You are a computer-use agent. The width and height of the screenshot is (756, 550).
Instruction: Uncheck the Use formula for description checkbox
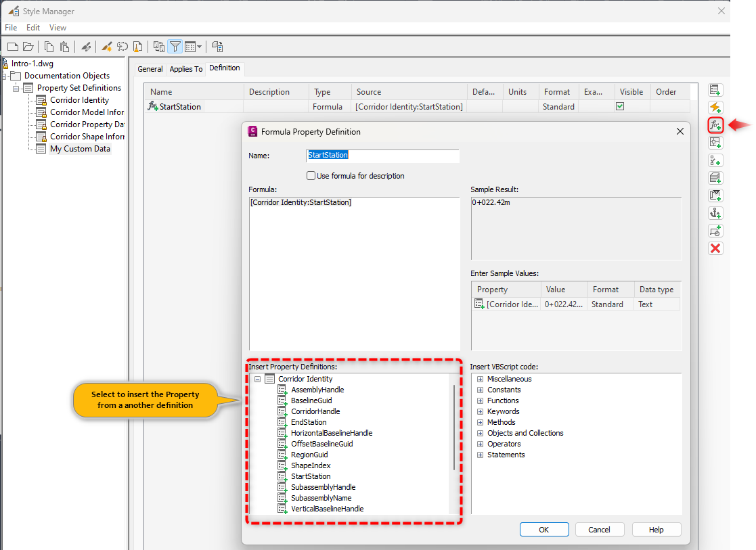[x=311, y=176]
